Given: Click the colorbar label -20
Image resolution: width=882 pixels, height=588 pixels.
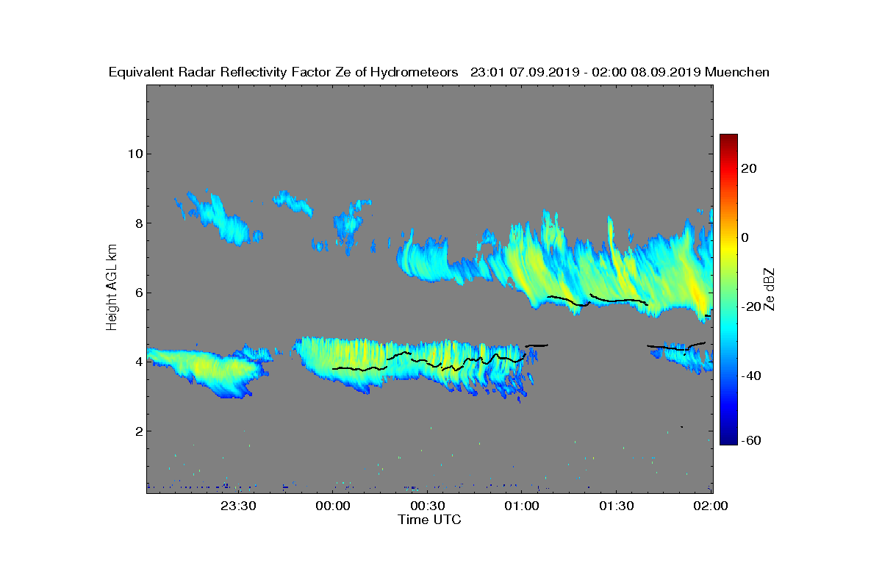Looking at the screenshot, I should pos(751,306).
